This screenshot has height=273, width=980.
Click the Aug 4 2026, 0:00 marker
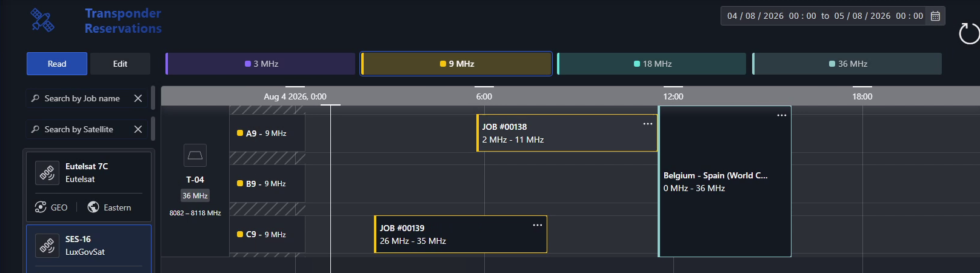point(295,96)
